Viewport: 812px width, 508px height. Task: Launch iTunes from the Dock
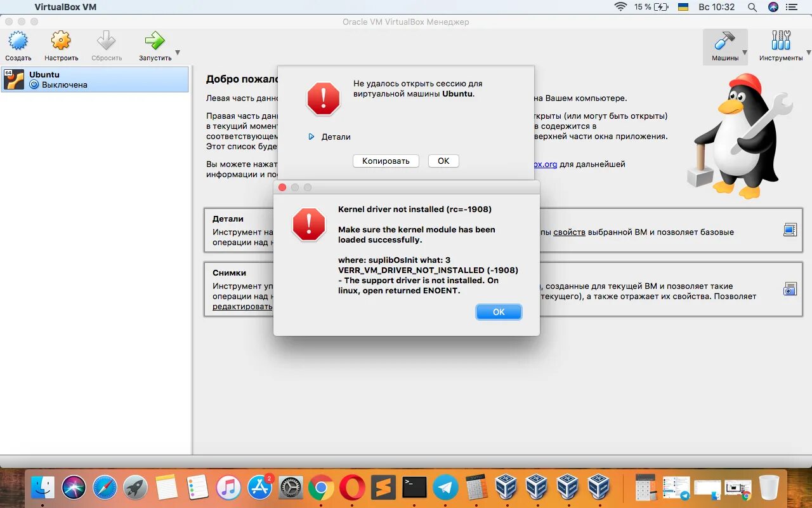228,487
